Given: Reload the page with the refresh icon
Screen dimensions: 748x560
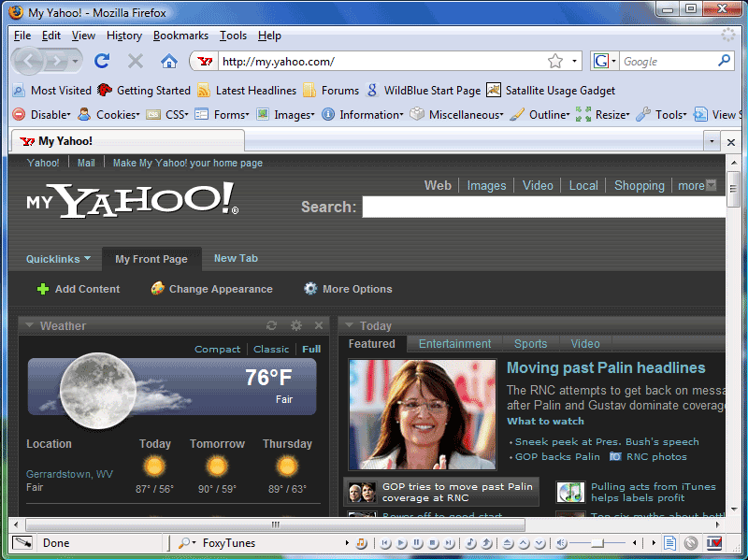Looking at the screenshot, I should (102, 61).
